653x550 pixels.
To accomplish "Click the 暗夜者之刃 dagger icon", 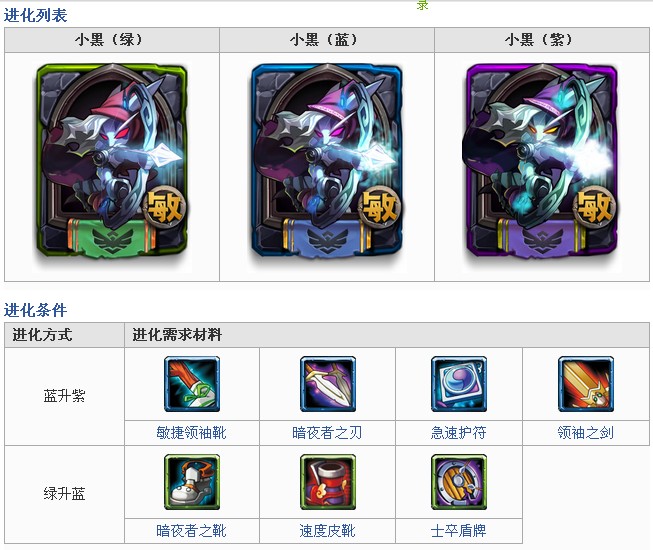I will tap(328, 384).
